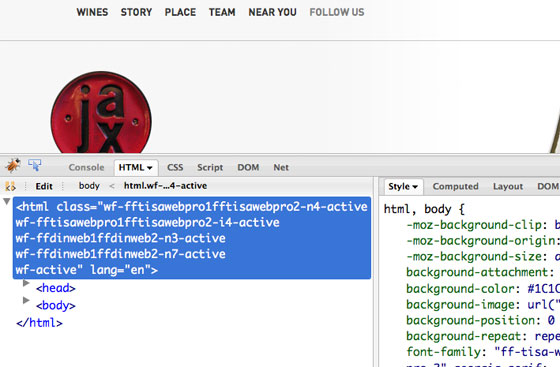Click the break on mutate icon
Viewport: 560px width, 367px height.
pyautogui.click(x=10, y=186)
